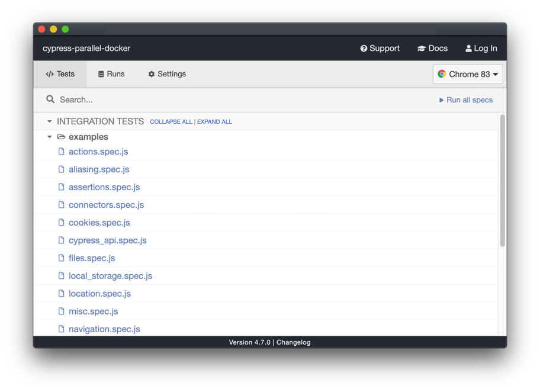The width and height of the screenshot is (540, 392).
Task: Click the green maximize window button
Action: [x=65, y=29]
